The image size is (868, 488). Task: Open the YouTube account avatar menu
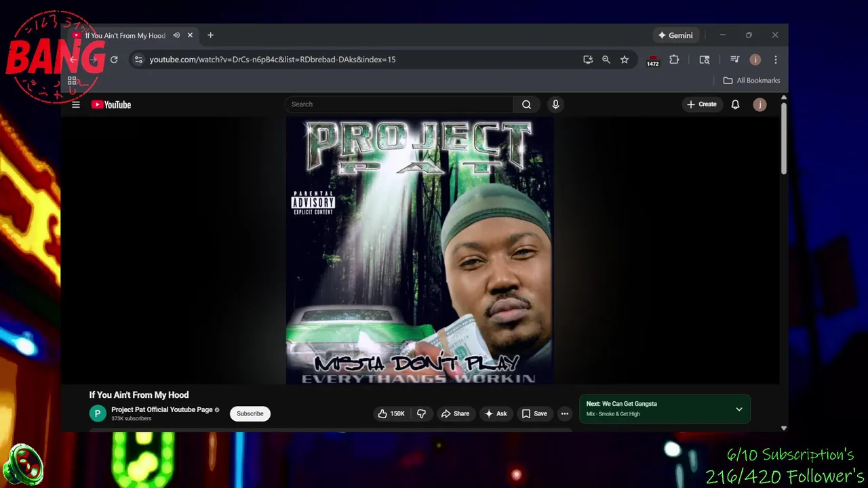(x=759, y=104)
